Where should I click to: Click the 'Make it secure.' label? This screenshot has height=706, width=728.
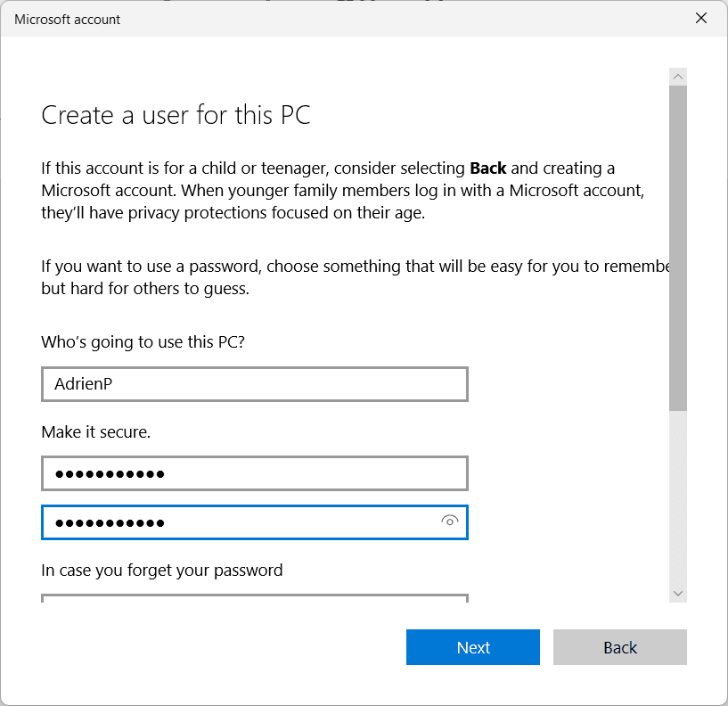96,432
